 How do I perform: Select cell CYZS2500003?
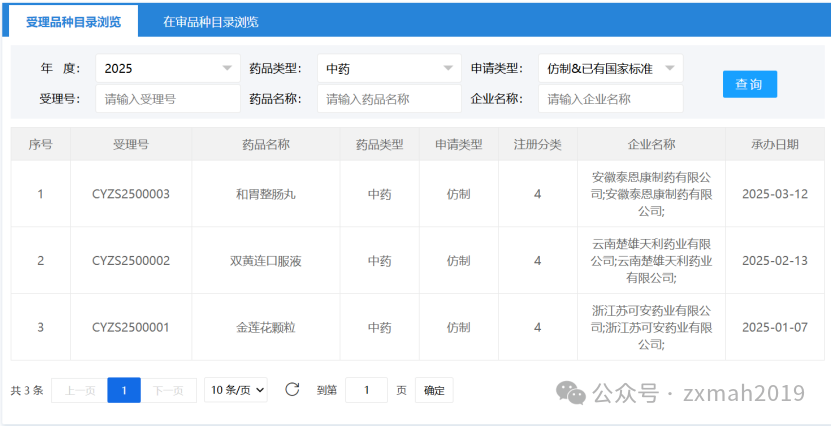click(x=131, y=194)
